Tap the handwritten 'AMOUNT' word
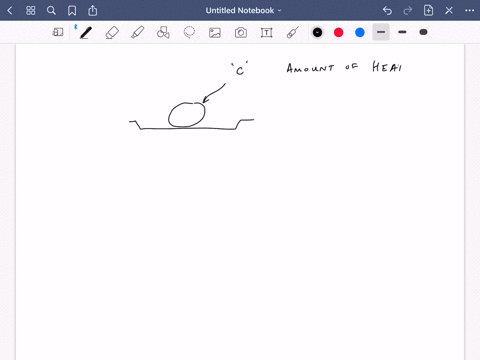 click(310, 68)
